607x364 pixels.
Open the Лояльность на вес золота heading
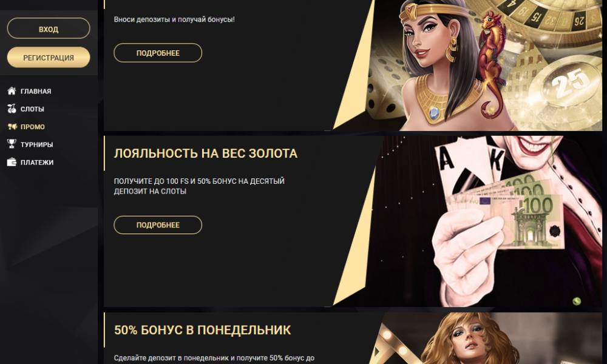pos(206,153)
